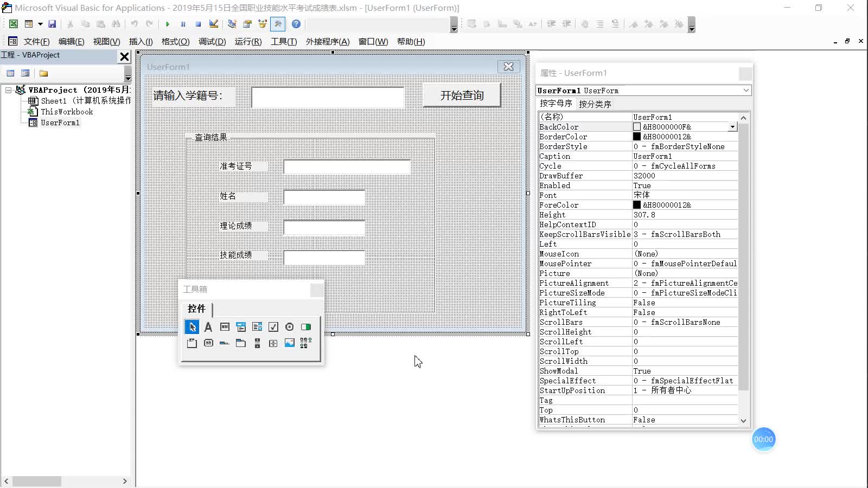Select the Caption property row
This screenshot has width=868, height=488.
[x=638, y=156]
